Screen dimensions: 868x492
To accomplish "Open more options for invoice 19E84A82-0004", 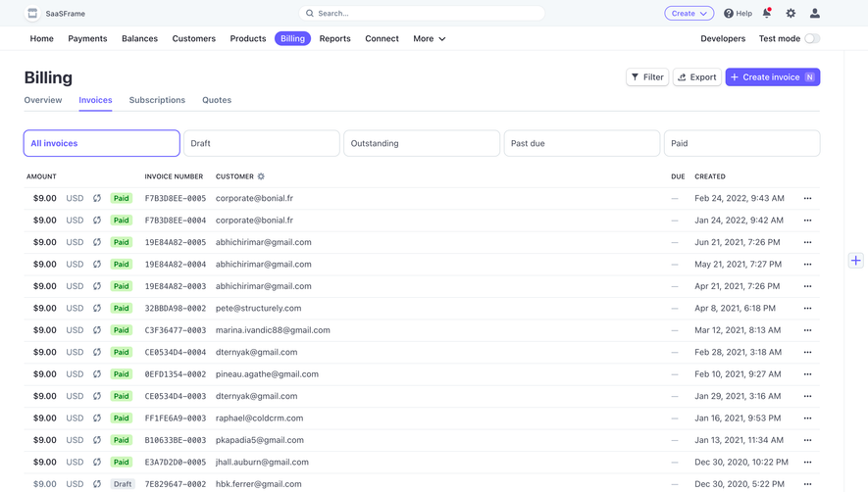I will (x=807, y=264).
